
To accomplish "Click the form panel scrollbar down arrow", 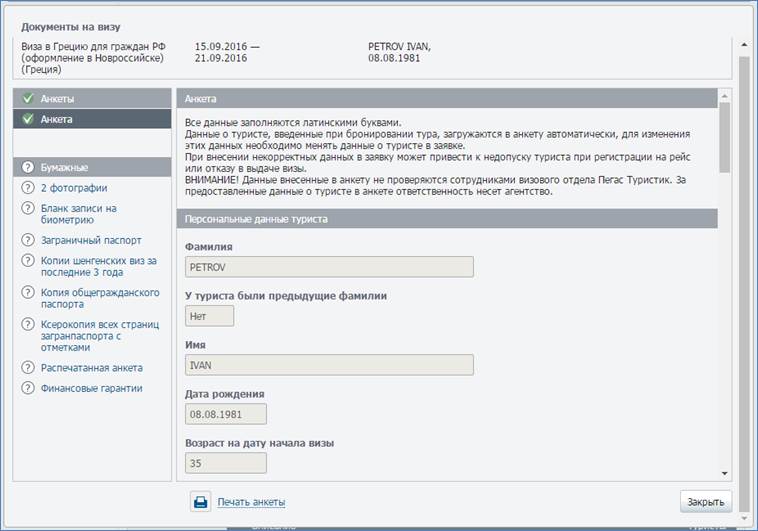I will [x=725, y=473].
